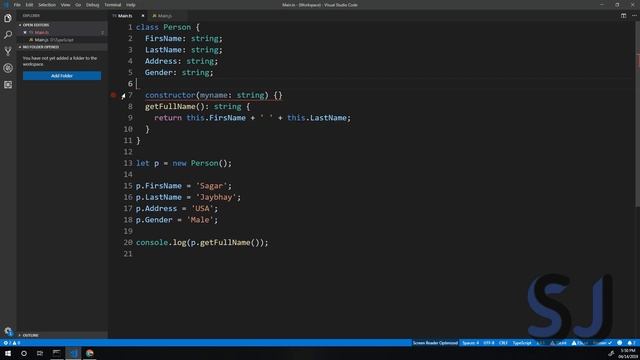Click 'Male' string on line 18
Screen dimensions: 640x360
[x=200, y=220]
